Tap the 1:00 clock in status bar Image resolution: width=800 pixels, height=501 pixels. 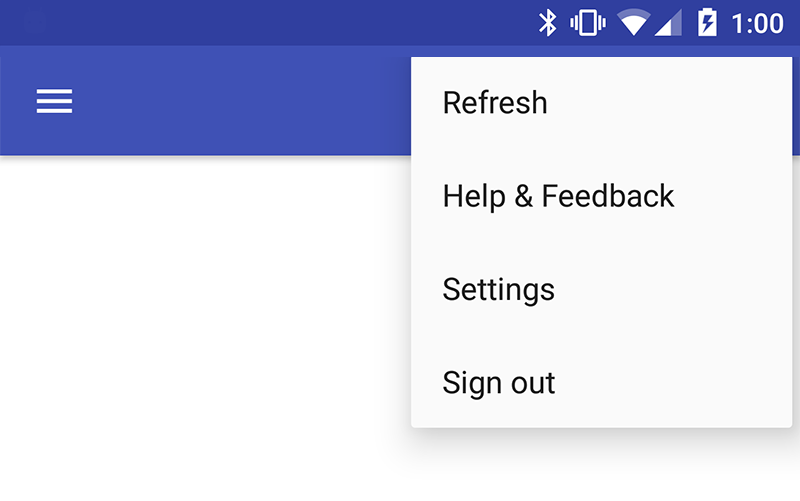click(757, 22)
